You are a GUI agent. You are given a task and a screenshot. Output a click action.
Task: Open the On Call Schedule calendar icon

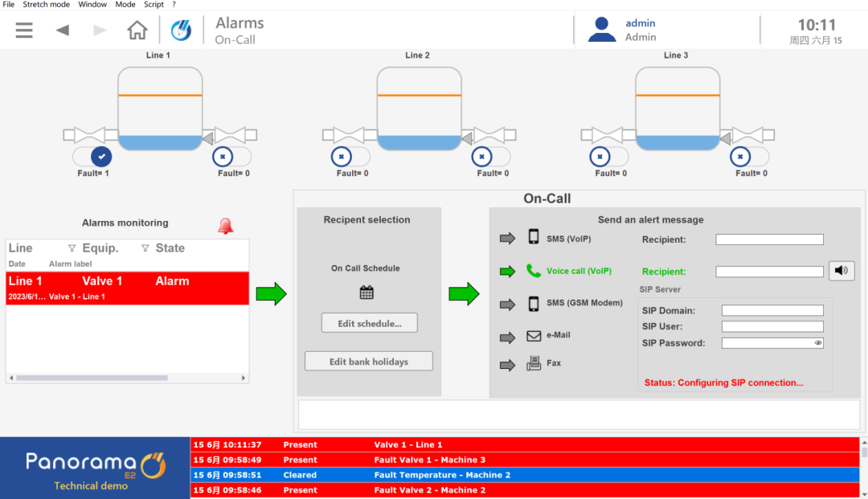366,292
